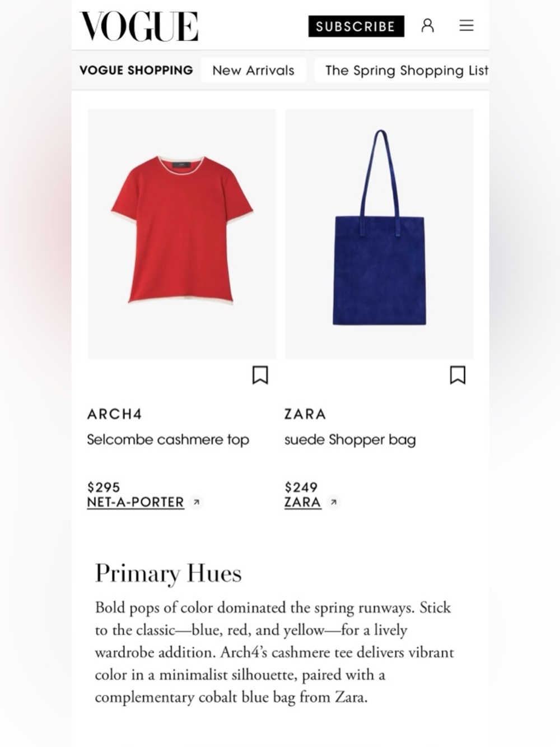This screenshot has height=747, width=560.
Task: Click the external arrow beside ZARA link
Action: (333, 502)
